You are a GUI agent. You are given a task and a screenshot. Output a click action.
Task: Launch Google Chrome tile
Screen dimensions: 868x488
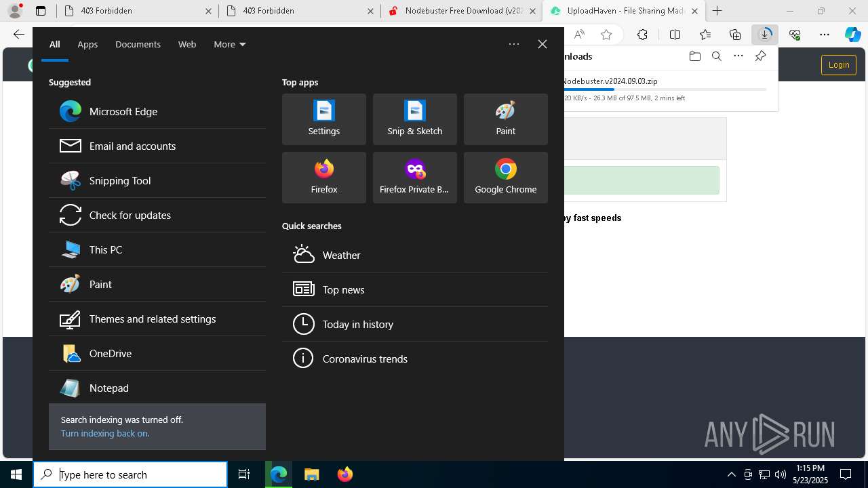(x=506, y=178)
